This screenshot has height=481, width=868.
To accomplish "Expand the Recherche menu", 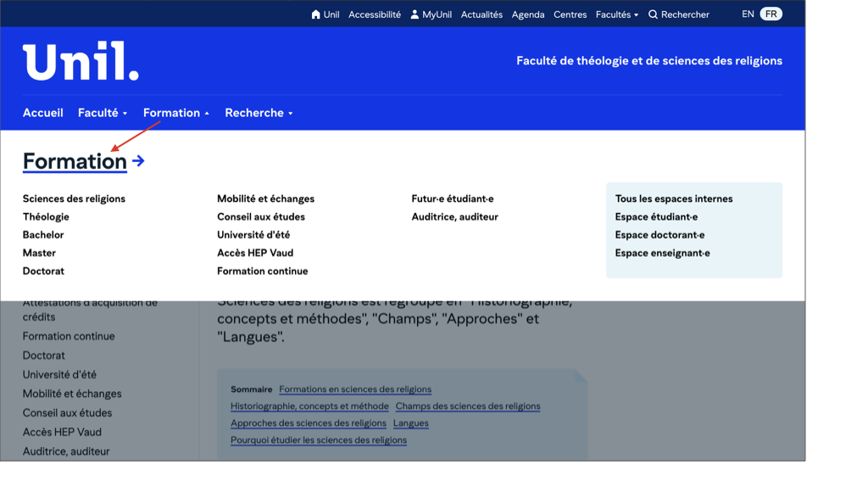I will tap(259, 113).
